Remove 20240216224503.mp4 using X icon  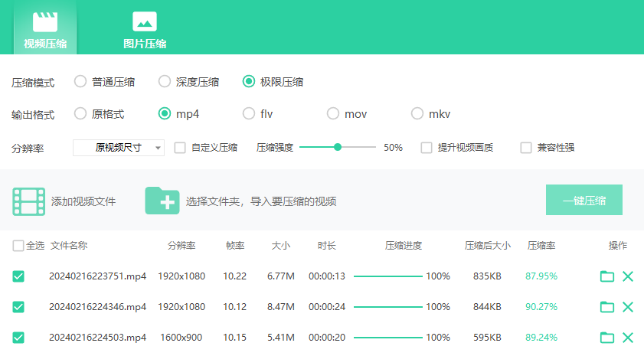click(x=628, y=338)
